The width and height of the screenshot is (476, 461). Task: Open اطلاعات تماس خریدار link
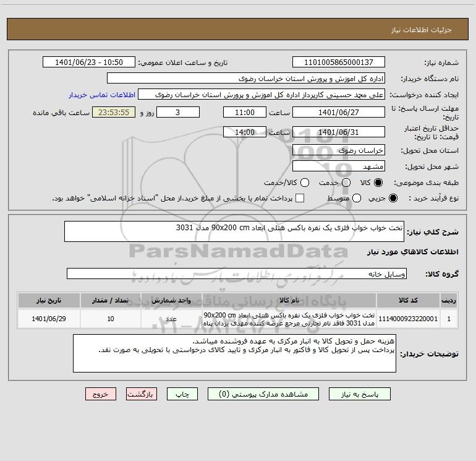tap(102, 95)
